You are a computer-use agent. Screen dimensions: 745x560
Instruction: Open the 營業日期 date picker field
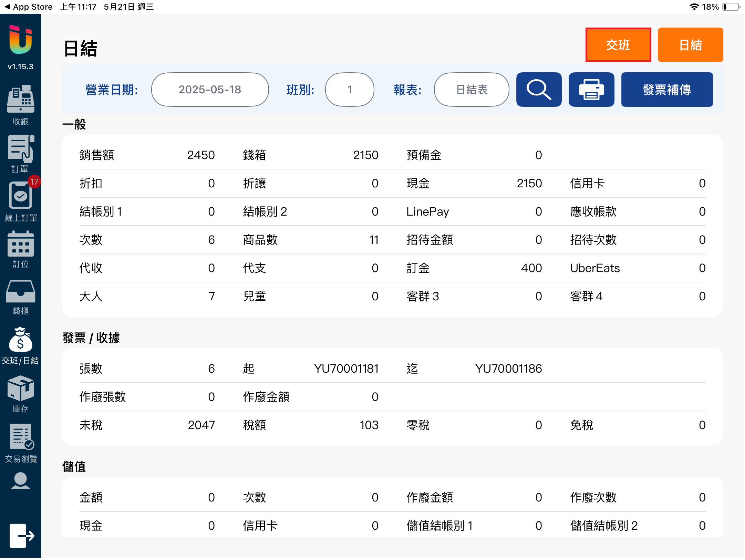point(210,90)
